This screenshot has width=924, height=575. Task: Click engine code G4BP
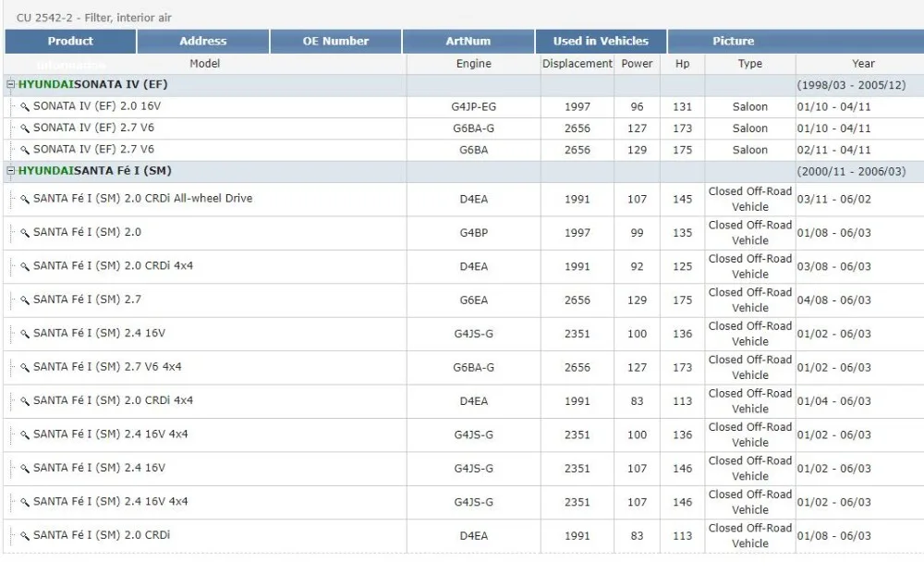[473, 232]
